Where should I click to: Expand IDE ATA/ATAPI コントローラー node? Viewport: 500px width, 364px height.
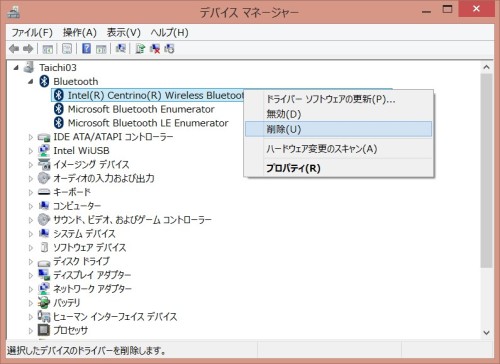click(x=31, y=137)
